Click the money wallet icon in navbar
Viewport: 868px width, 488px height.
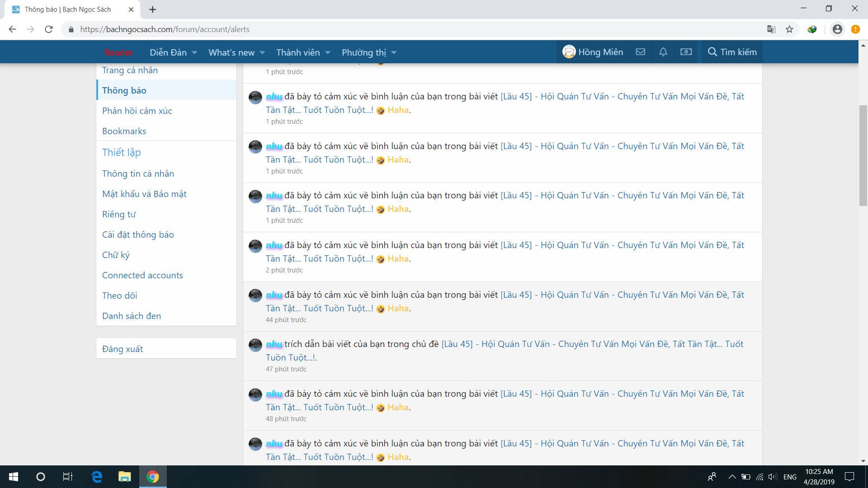tap(686, 52)
